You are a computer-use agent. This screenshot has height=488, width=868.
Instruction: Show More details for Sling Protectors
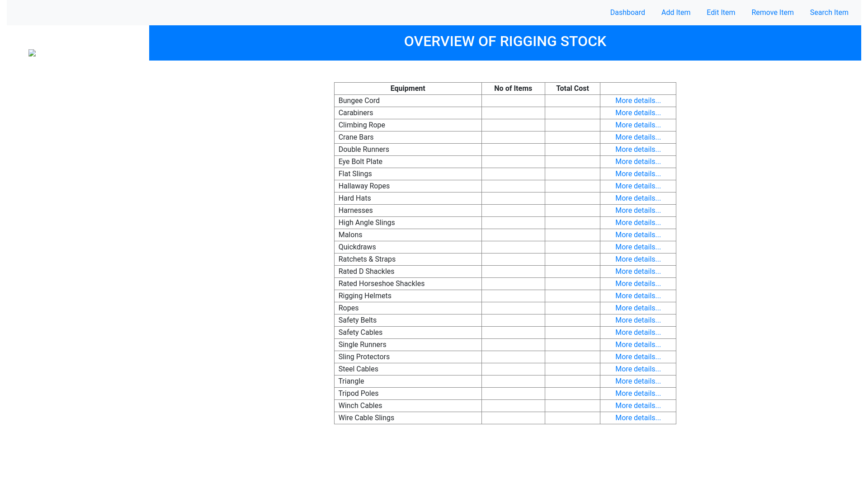[x=638, y=357]
